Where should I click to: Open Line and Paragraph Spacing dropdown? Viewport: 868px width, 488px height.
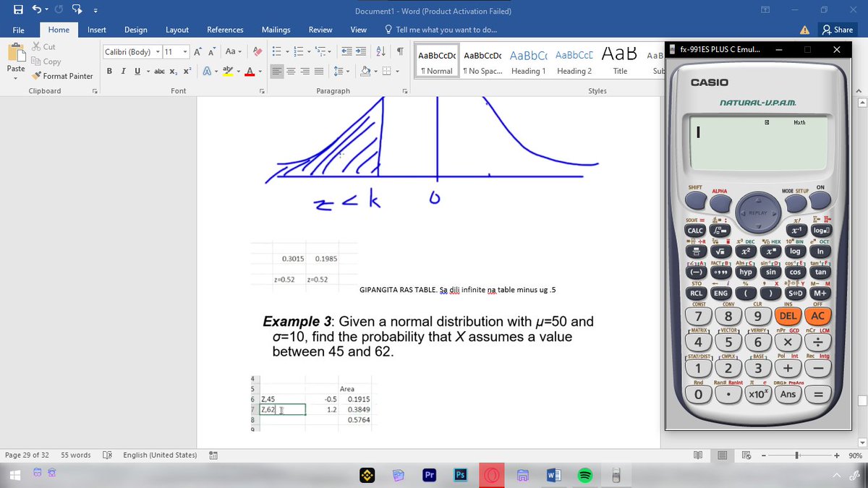point(340,71)
